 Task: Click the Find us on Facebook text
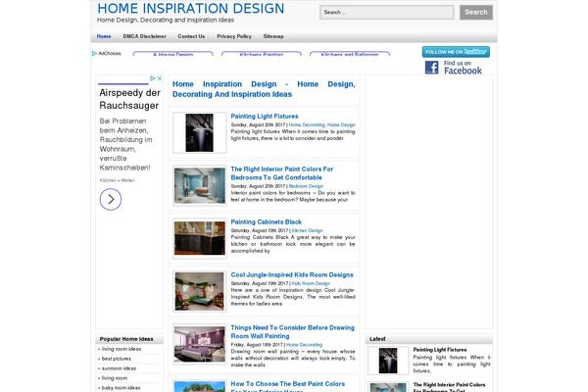click(463, 68)
